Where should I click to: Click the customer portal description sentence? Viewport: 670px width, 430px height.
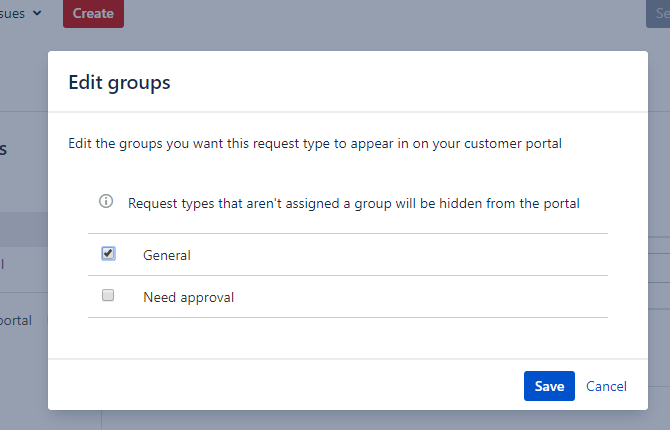(315, 144)
